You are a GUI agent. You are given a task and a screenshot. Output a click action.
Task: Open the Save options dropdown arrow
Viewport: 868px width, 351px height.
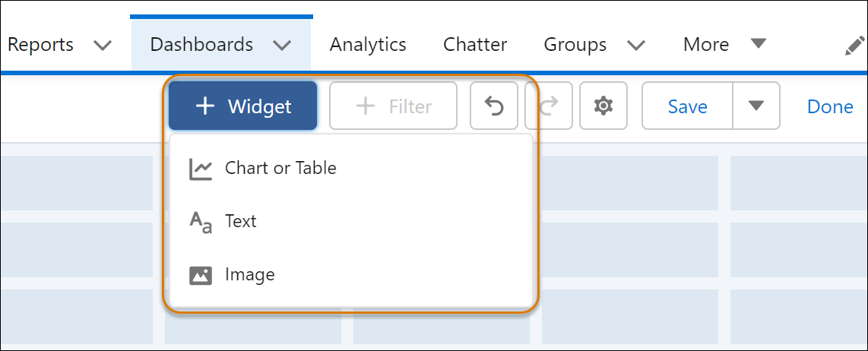[x=756, y=106]
